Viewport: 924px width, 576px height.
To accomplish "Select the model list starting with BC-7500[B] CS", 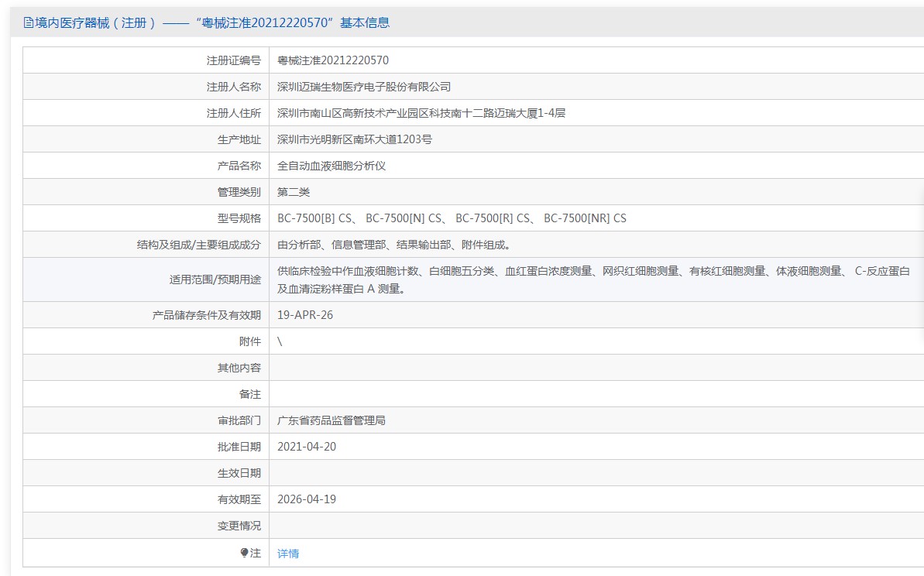I will point(452,218).
